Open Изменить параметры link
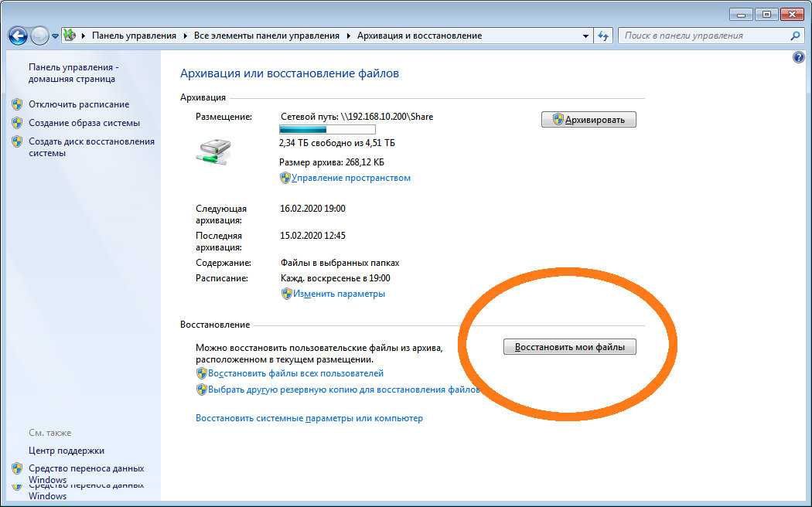The image size is (812, 507). click(339, 294)
